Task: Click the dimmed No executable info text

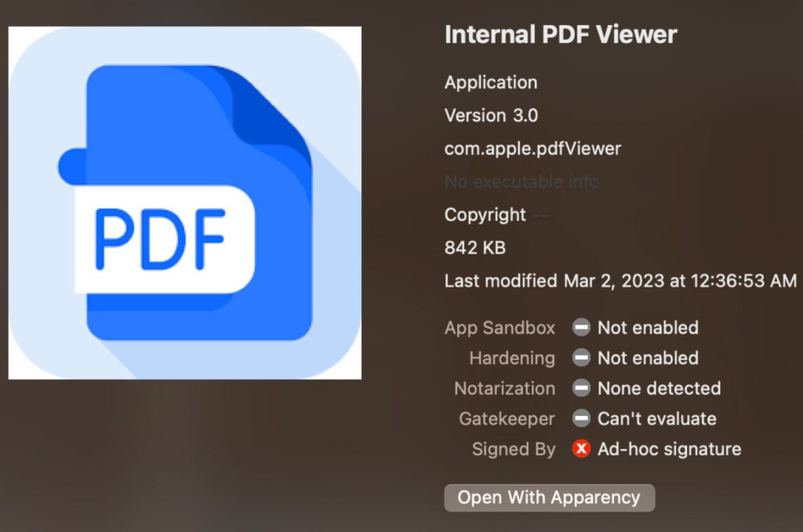Action: pyautogui.click(x=521, y=182)
